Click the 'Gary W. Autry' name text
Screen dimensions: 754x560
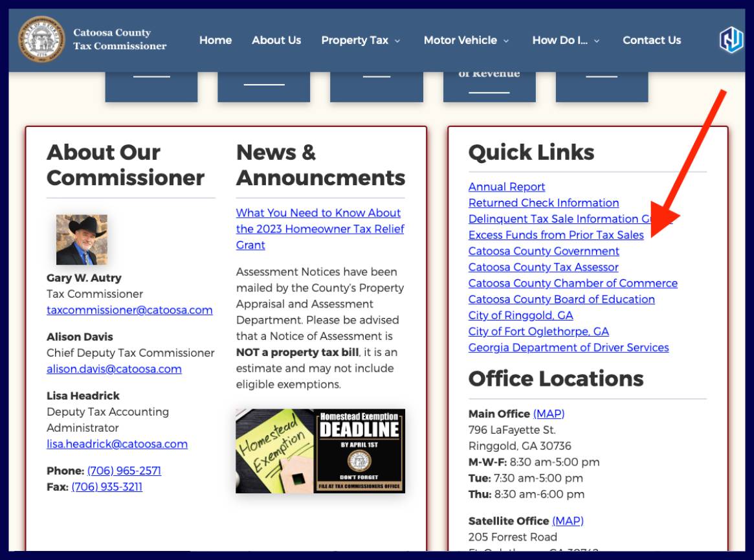click(x=84, y=278)
